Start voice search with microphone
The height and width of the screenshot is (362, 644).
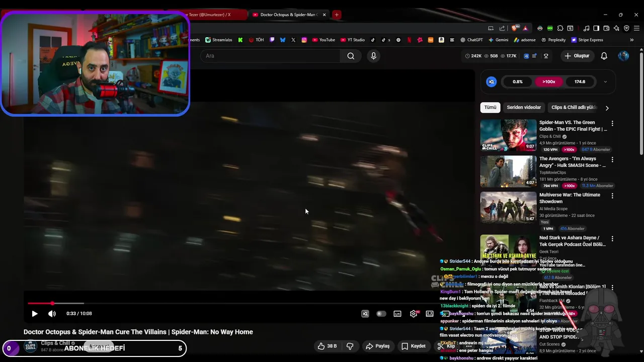click(x=373, y=56)
